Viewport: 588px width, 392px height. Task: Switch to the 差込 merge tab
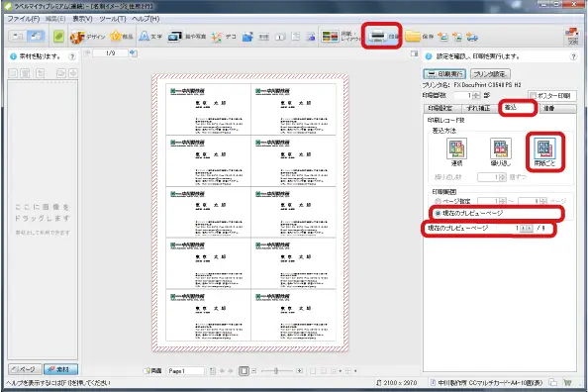tap(518, 108)
